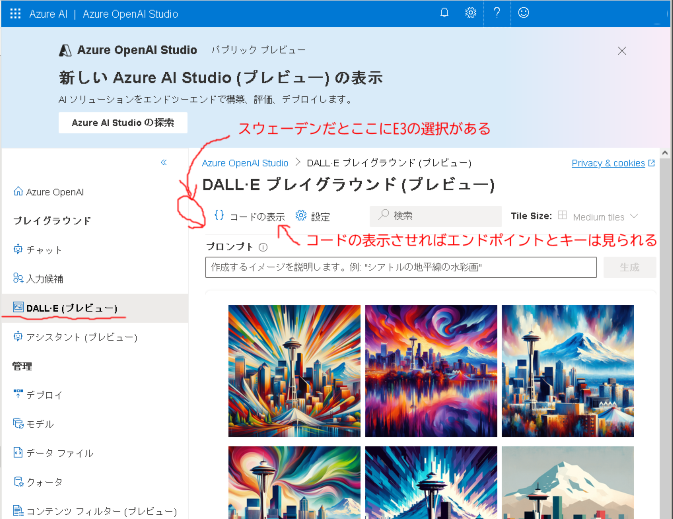Open the feedback smiley icon
Image resolution: width=673 pixels, height=519 pixels.
(523, 13)
